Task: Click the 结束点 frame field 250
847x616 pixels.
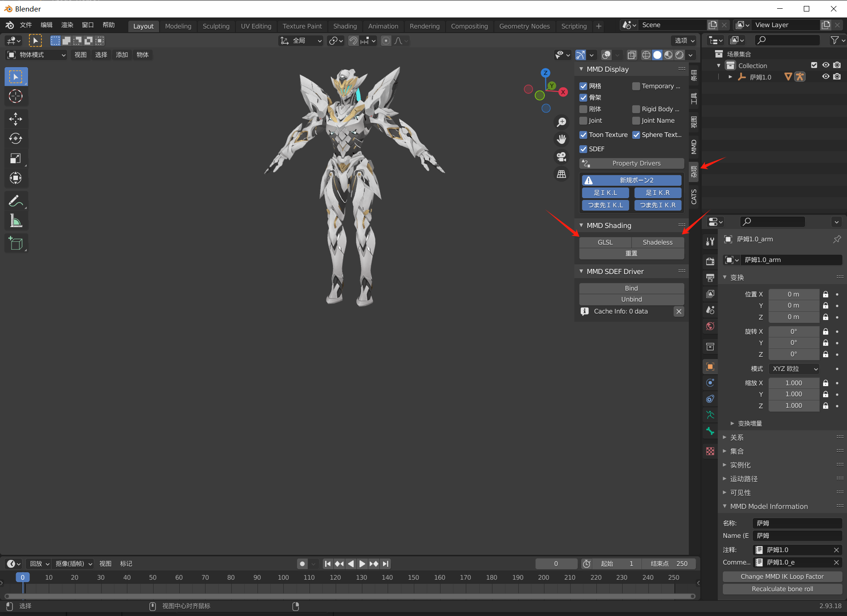Action: (x=669, y=564)
